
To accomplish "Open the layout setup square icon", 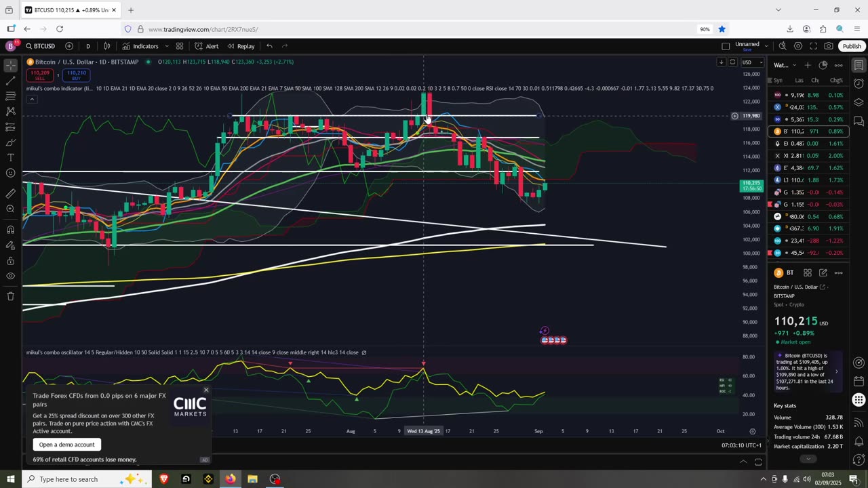I will 726,46.
